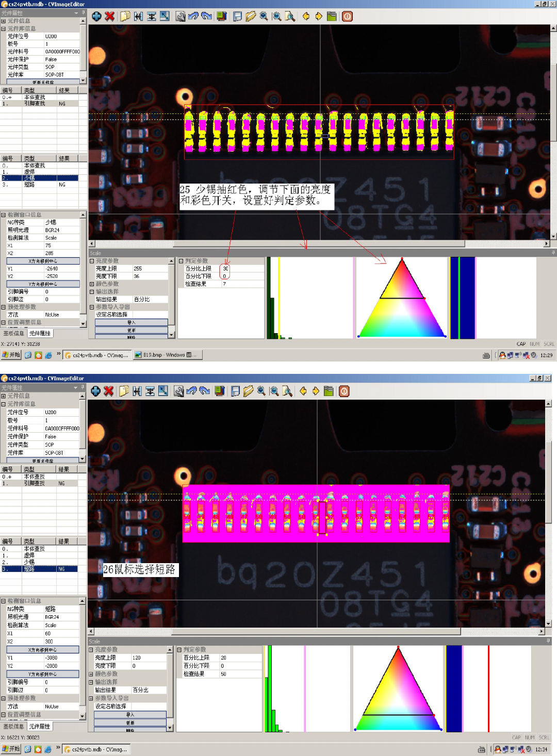The image size is (557, 756).
Task: Open B19.bmp Windows taskbar item
Action: (168, 355)
